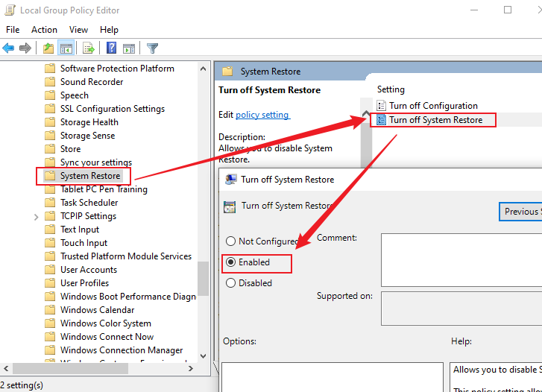Select the Not Configured radio button
542x392 pixels.
pyautogui.click(x=231, y=241)
